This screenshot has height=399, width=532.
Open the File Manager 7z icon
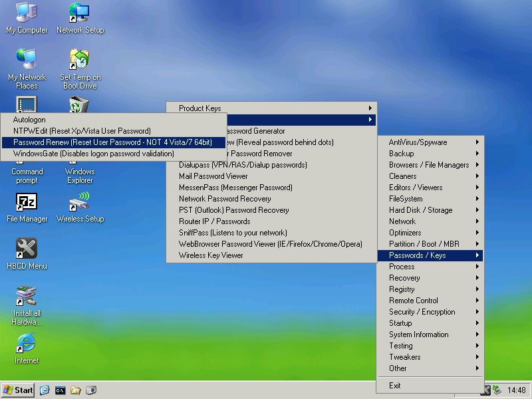pos(27,203)
